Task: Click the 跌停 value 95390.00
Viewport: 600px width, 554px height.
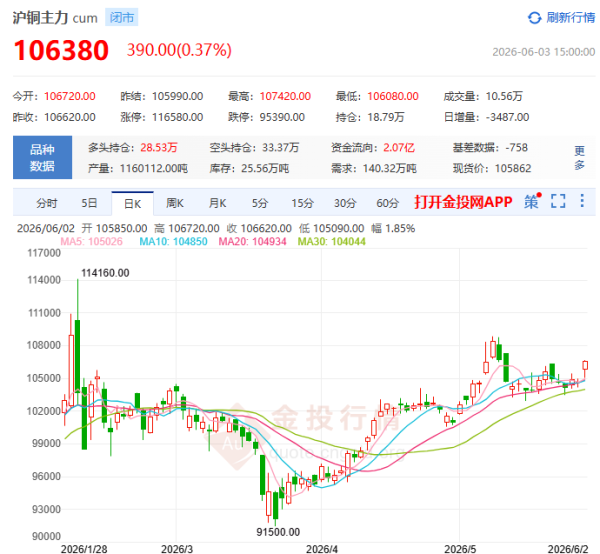Action: tap(282, 117)
